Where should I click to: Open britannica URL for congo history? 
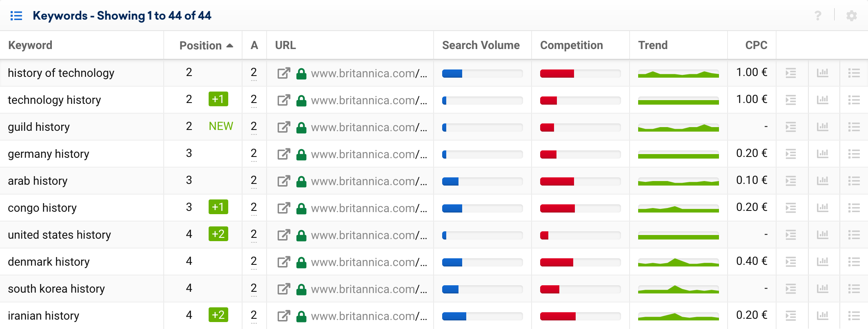click(369, 208)
